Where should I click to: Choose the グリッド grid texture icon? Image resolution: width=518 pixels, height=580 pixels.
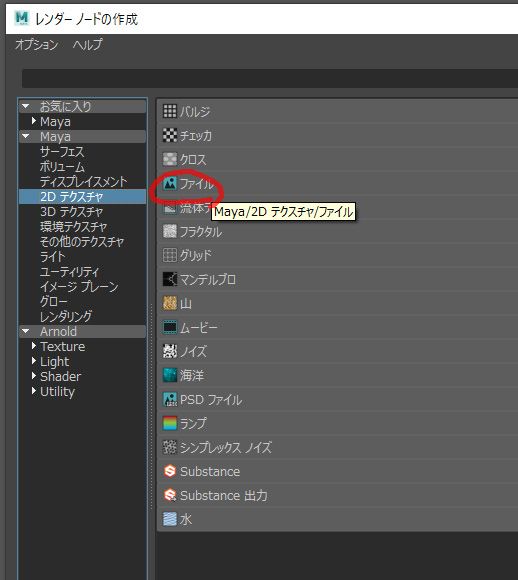tap(170, 255)
